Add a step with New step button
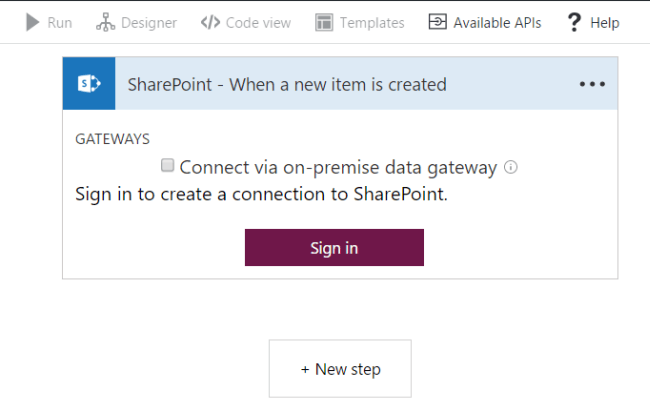Viewport: 650px width, 411px height. (340, 369)
